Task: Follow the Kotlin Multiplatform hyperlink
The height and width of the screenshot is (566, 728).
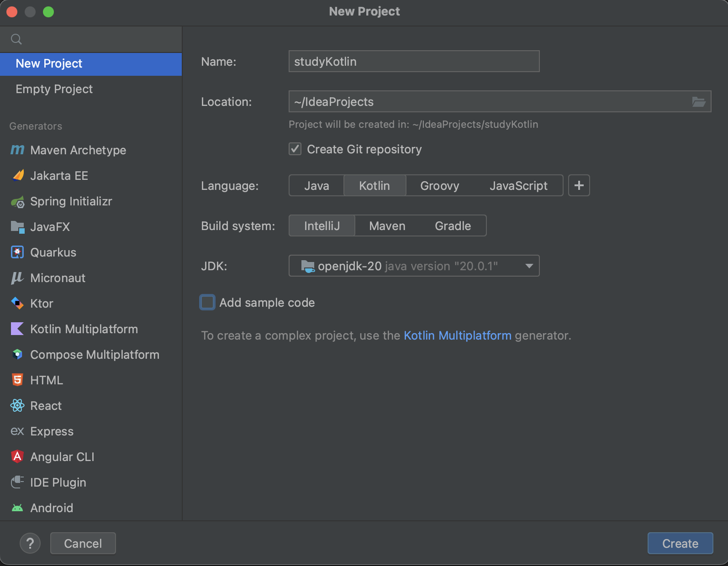Action: (x=457, y=335)
